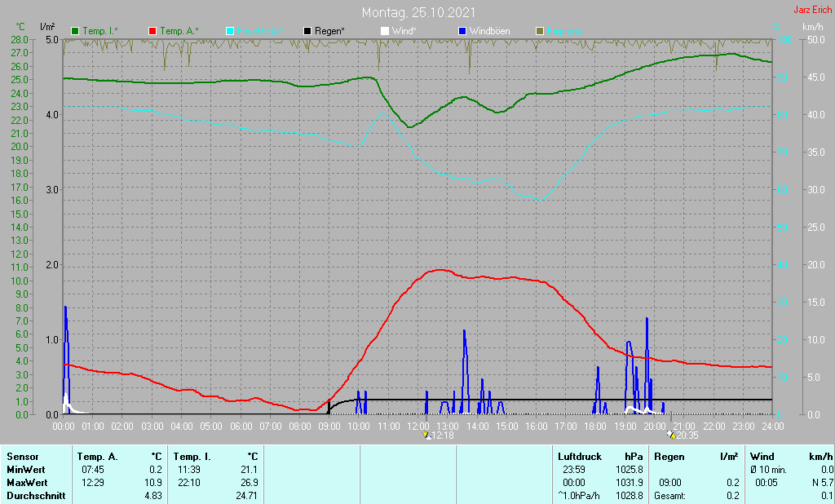
Task: Click the '1025.8' minimum pressure value
Action: click(630, 470)
